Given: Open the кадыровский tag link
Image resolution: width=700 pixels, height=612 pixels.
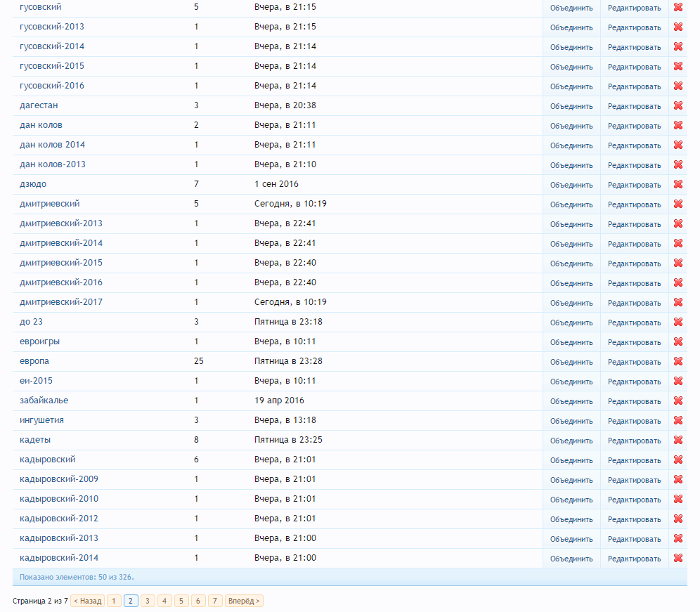Looking at the screenshot, I should point(48,460).
